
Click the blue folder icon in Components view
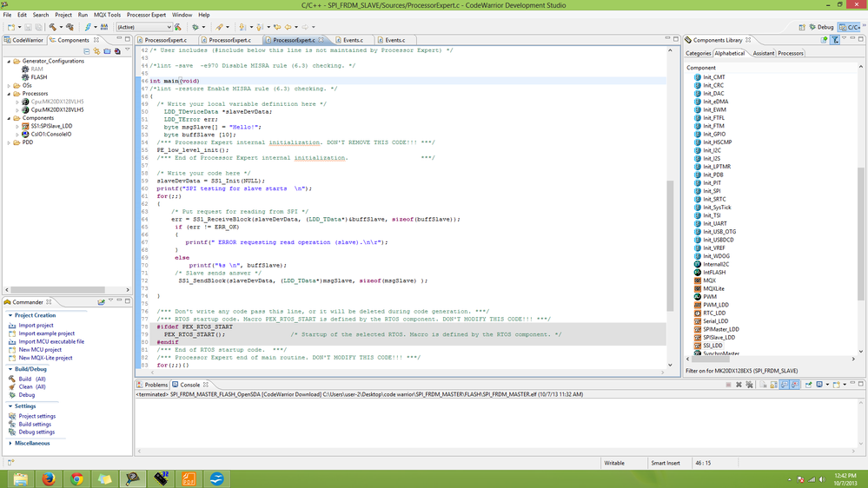tap(108, 51)
